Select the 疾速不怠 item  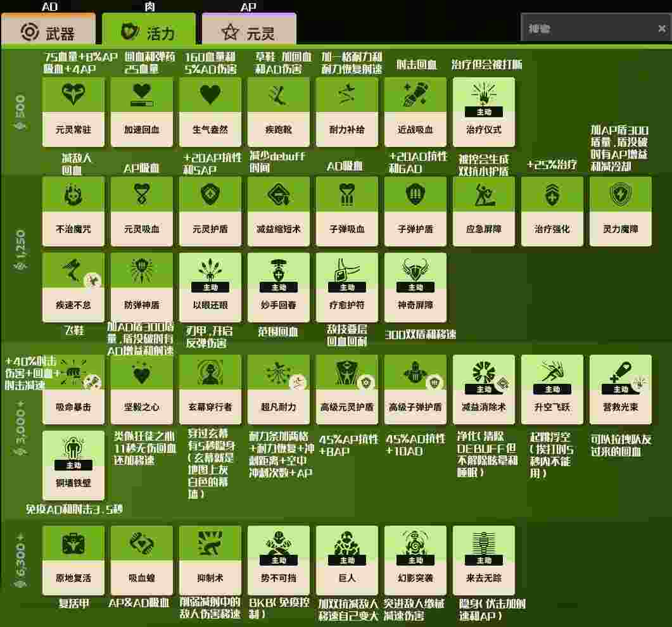coord(73,287)
